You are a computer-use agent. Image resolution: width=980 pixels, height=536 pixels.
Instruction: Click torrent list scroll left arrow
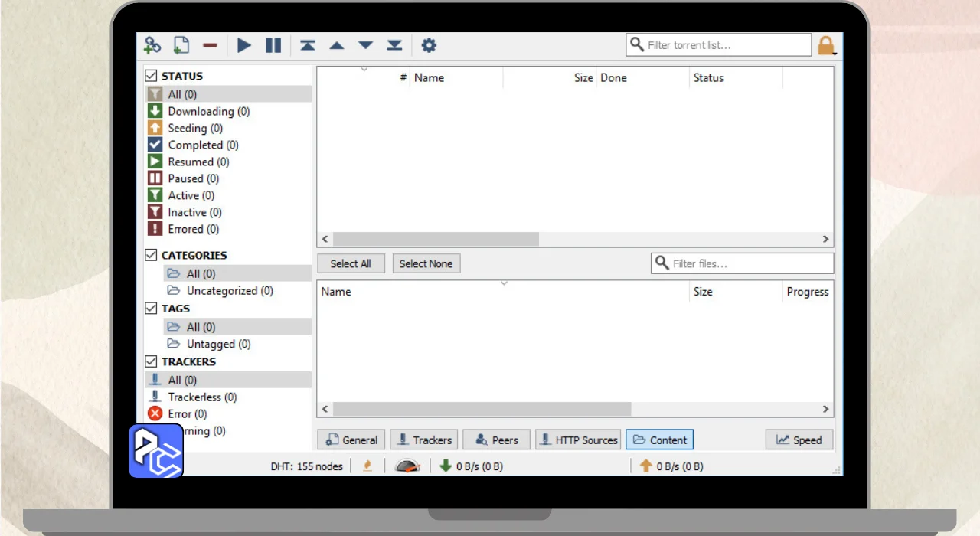325,239
